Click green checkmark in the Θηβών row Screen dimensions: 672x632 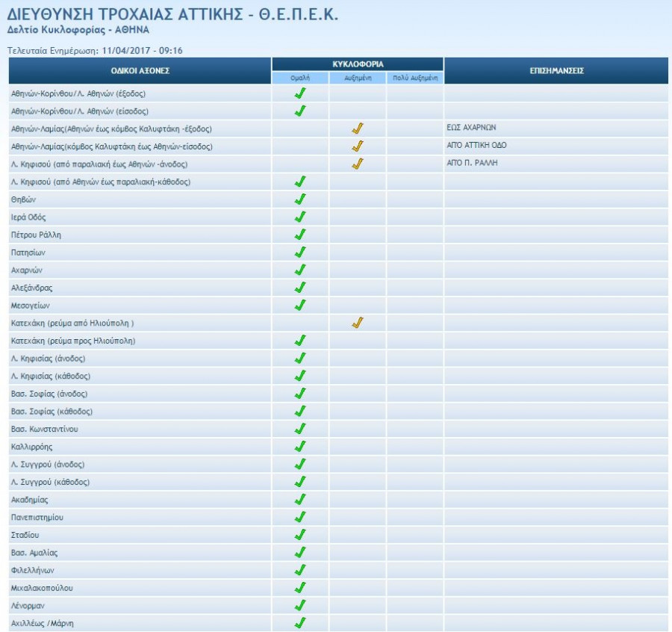click(x=300, y=199)
